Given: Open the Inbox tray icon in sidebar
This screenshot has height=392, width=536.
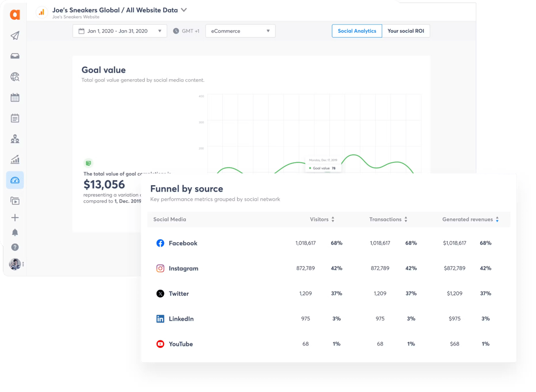Looking at the screenshot, I should 15,56.
